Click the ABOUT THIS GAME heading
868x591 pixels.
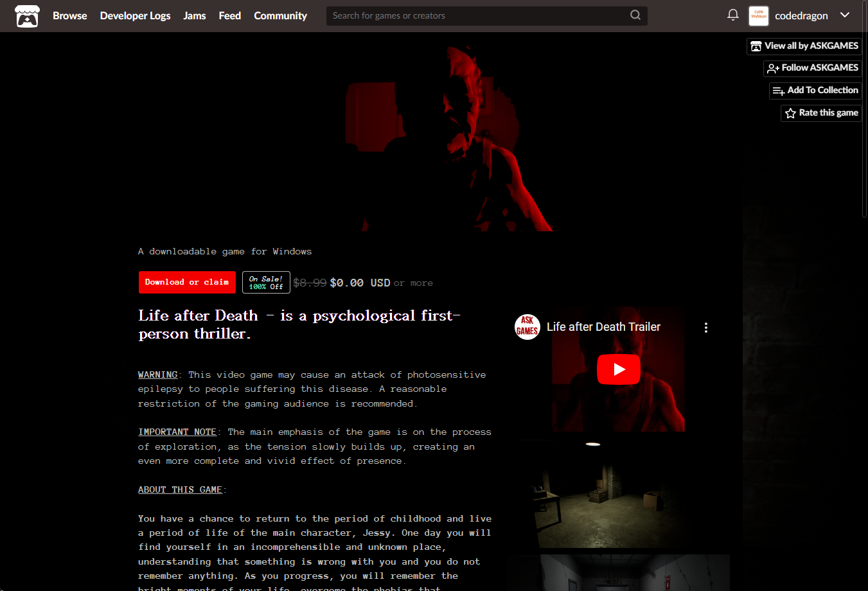point(180,490)
